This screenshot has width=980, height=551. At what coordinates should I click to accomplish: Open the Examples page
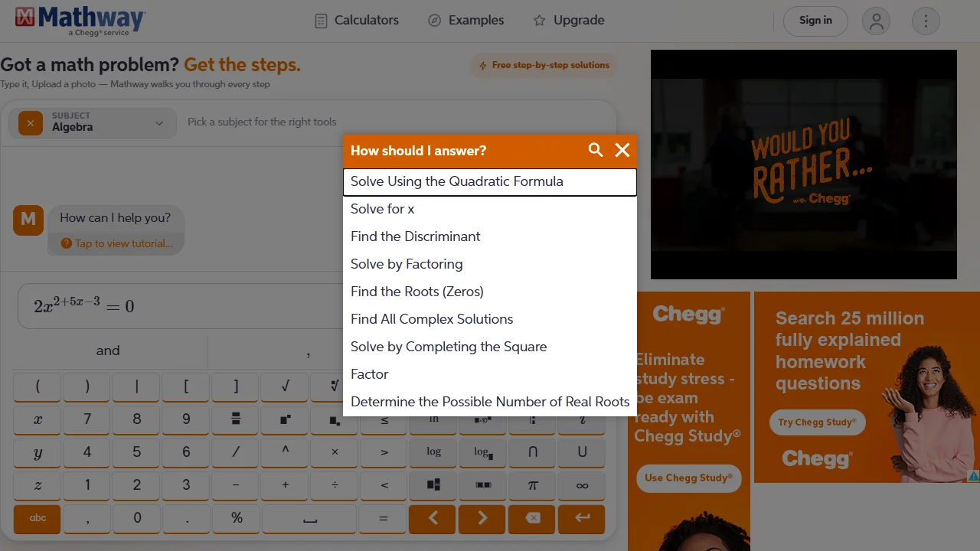465,21
